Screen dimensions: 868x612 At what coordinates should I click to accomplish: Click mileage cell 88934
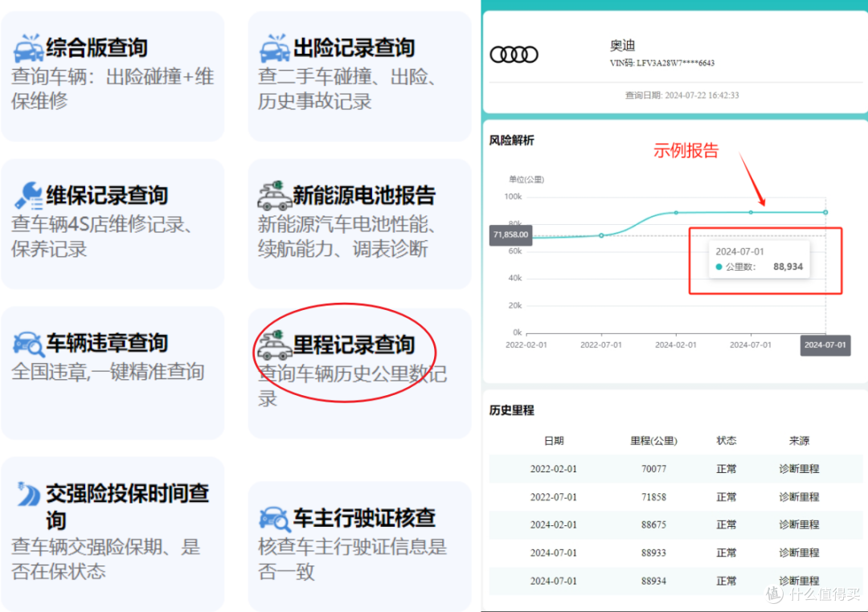pyautogui.click(x=653, y=581)
